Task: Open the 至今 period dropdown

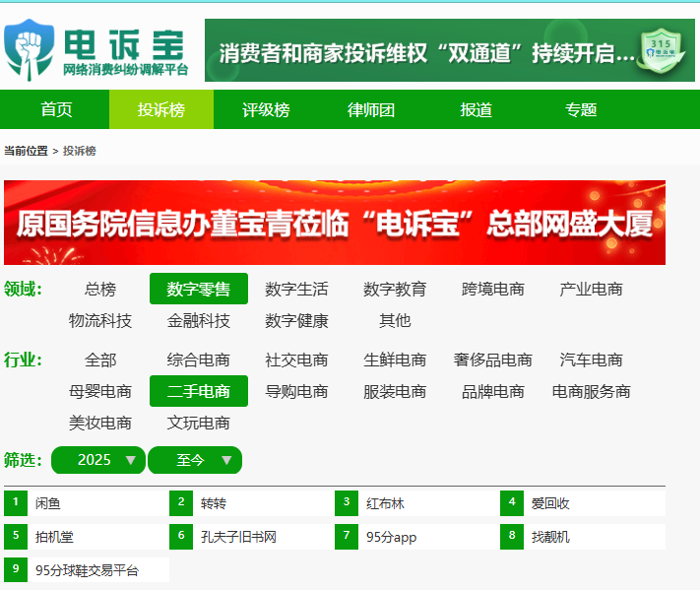Action: [195, 460]
